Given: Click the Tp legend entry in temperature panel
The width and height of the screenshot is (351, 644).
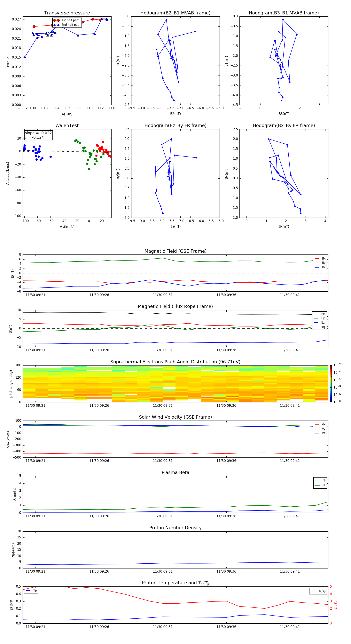Looking at the screenshot, I should 31,591.
